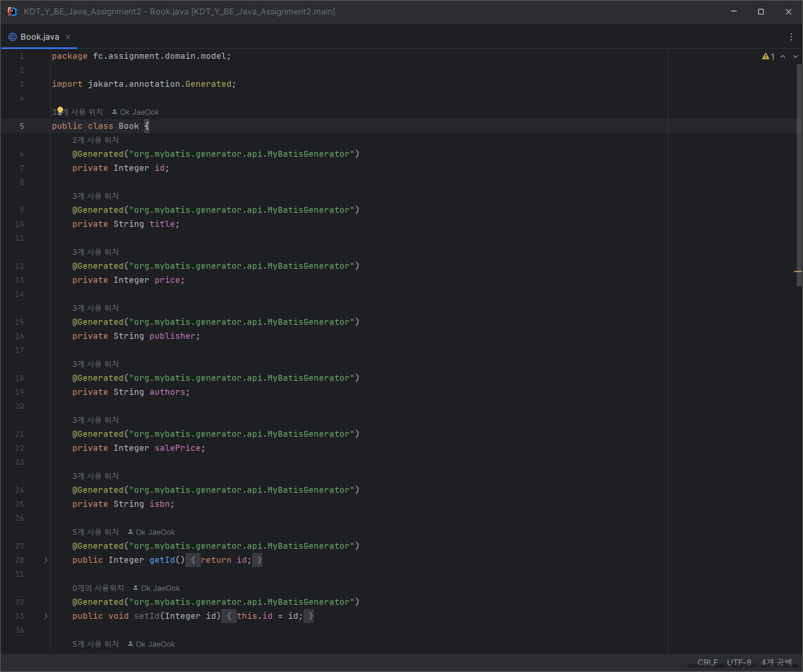This screenshot has height=672, width=803.
Task: Click the getId method name
Action: click(x=162, y=560)
